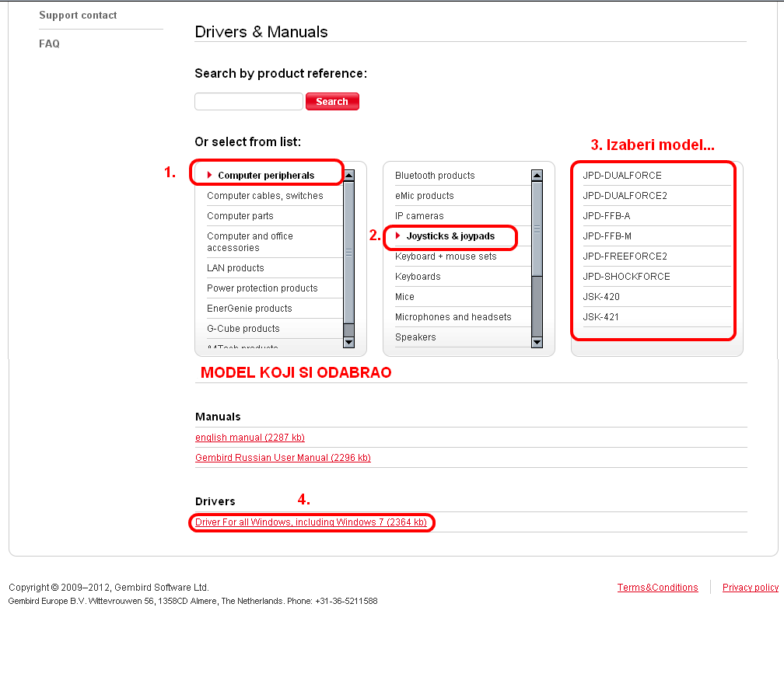The width and height of the screenshot is (784, 691).
Task: Click the subcategory list scrollbar thumb
Action: point(537,229)
